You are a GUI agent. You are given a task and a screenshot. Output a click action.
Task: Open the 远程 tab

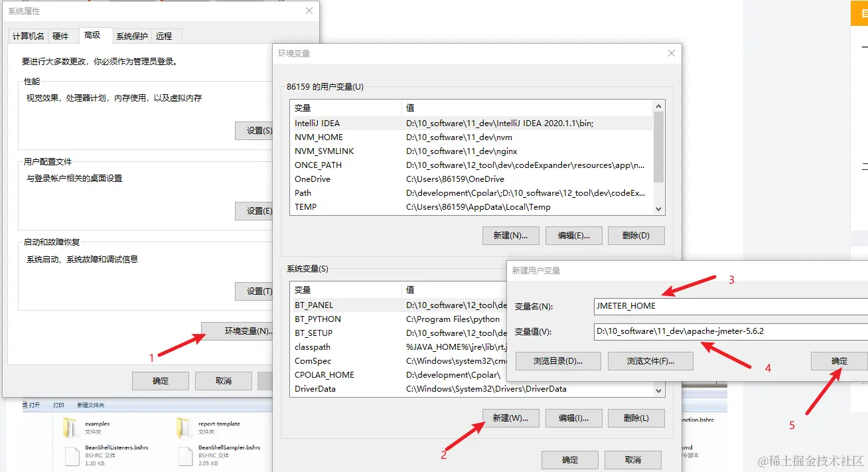click(163, 36)
